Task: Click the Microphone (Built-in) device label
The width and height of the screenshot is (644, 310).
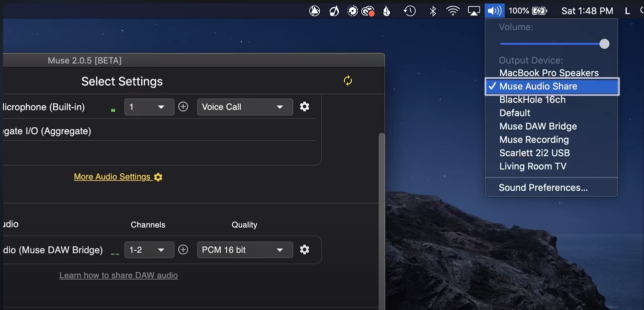Action: (44, 107)
